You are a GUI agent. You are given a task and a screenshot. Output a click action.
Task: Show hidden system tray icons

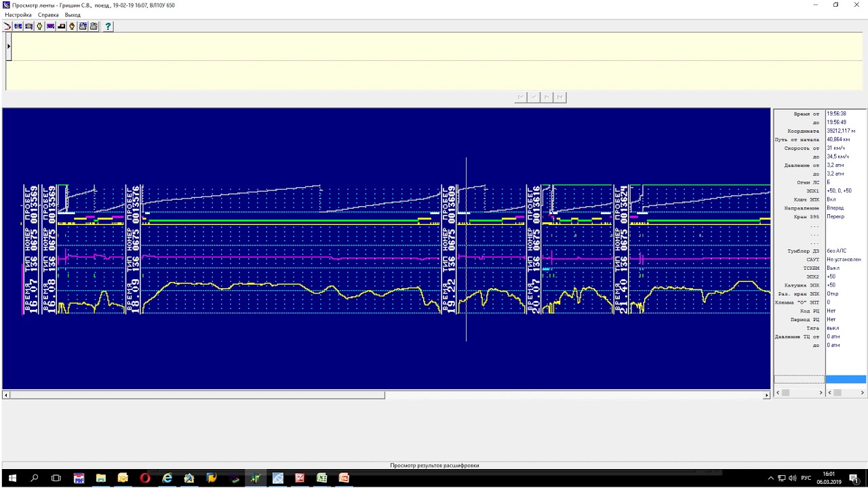tap(770, 479)
